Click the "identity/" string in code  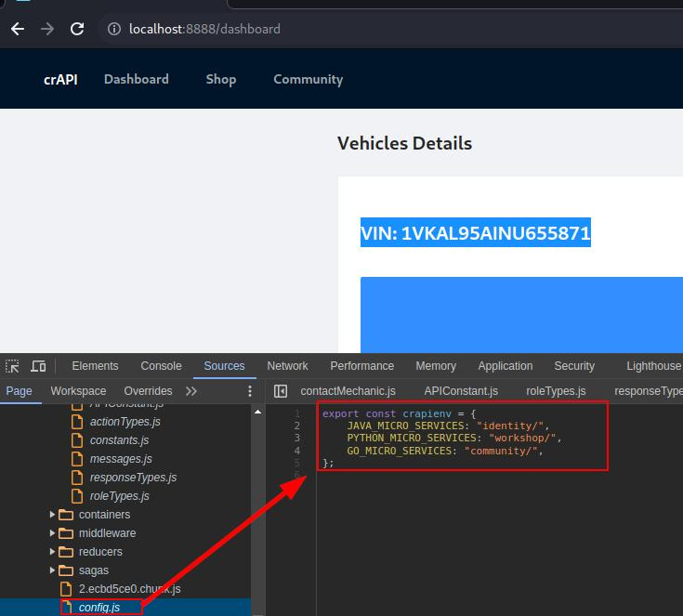tap(509, 426)
